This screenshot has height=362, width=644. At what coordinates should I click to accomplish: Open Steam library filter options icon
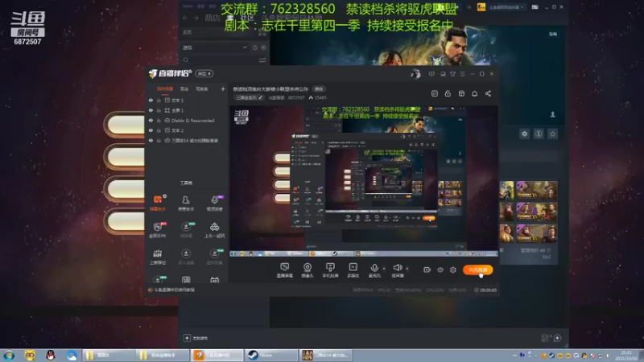[x=262, y=60]
